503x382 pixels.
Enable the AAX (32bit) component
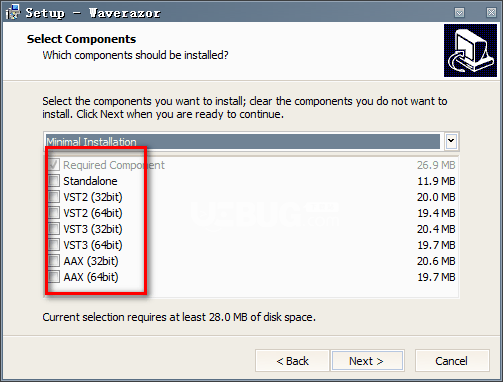coord(54,261)
